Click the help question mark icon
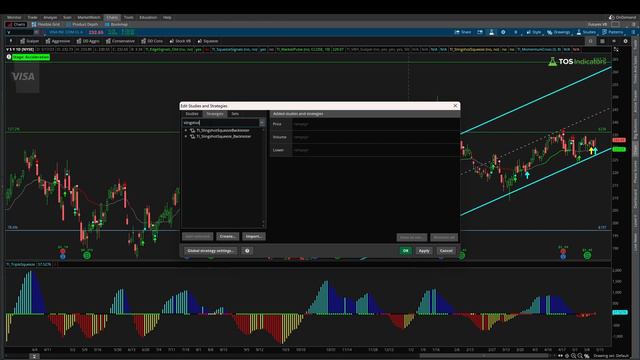The height and width of the screenshot is (360, 640). pos(247,251)
